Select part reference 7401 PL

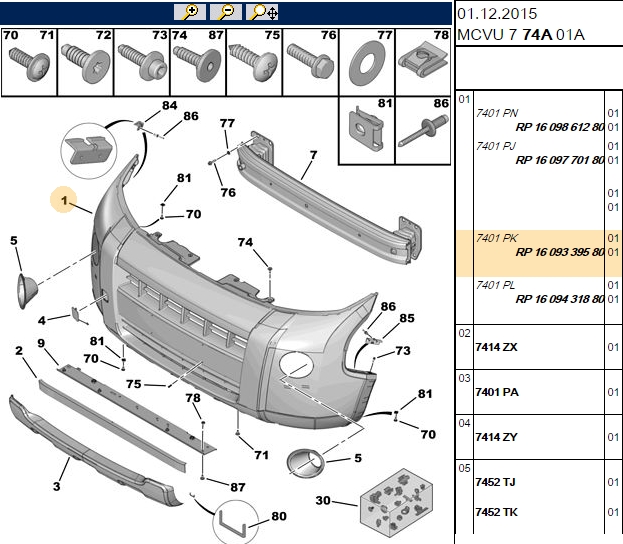coord(495,285)
